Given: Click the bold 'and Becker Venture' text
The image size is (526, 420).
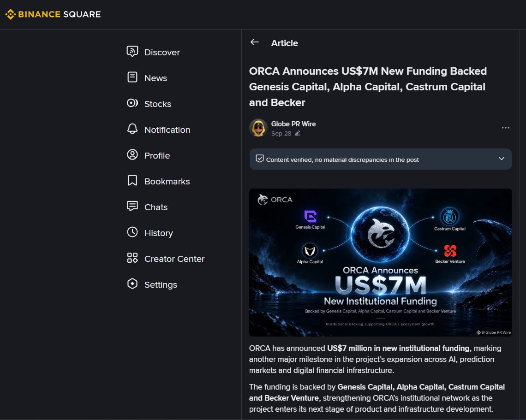Looking at the screenshot, I should (x=284, y=398).
